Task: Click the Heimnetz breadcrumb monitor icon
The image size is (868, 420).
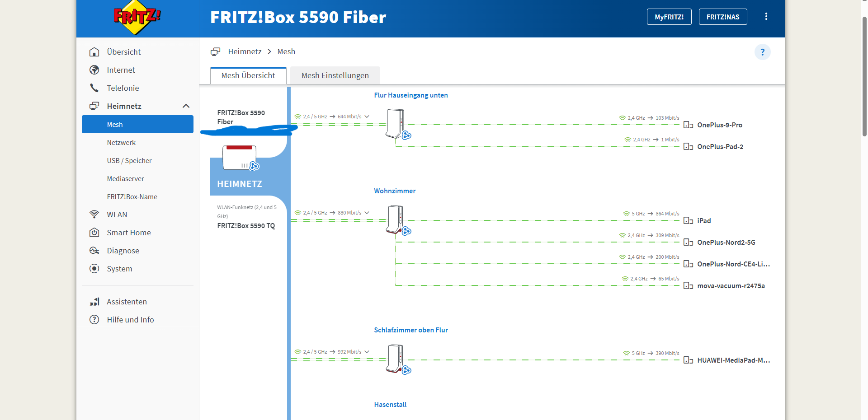Action: pyautogui.click(x=215, y=51)
